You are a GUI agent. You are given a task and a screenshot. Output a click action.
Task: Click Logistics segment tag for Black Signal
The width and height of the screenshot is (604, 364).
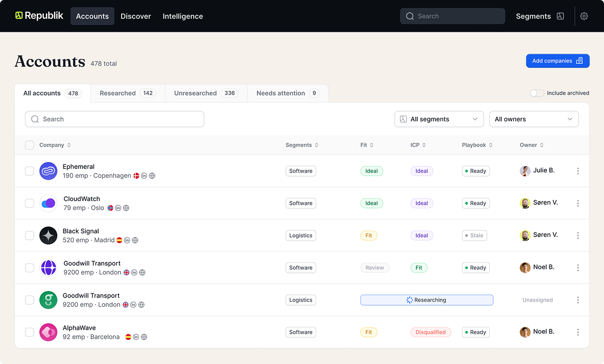(x=301, y=236)
